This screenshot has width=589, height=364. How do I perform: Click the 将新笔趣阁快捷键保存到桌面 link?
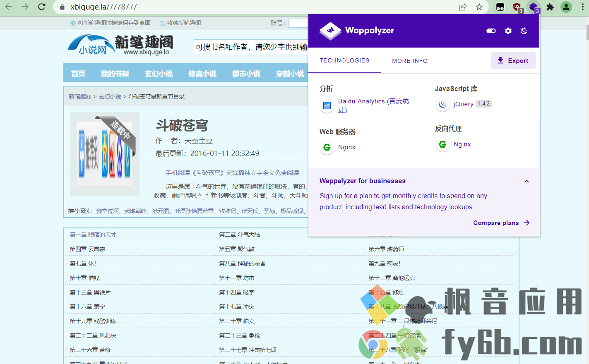pos(111,23)
